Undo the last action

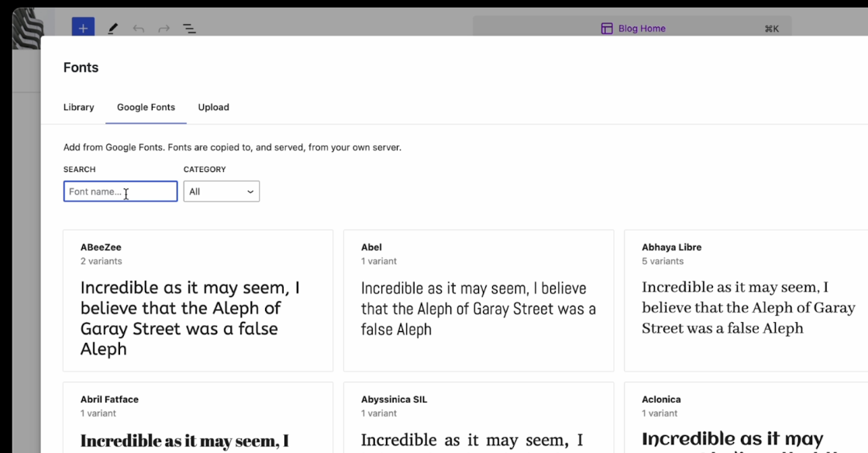pos(137,28)
